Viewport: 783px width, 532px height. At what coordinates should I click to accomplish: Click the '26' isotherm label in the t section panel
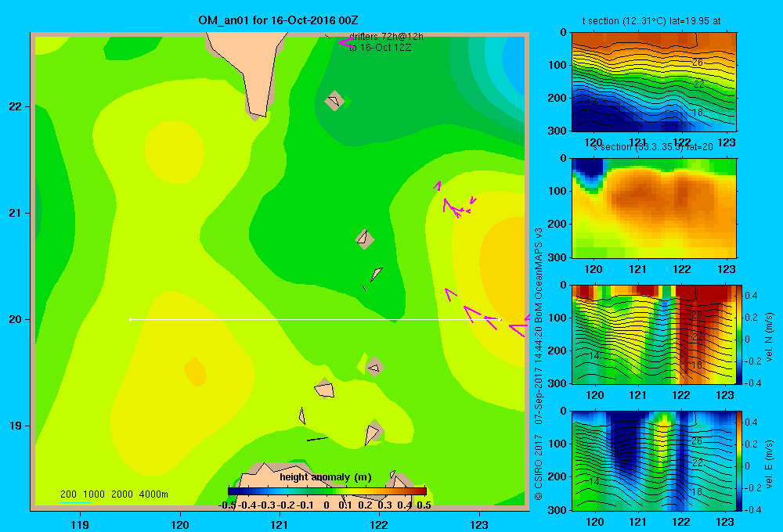tap(698, 63)
